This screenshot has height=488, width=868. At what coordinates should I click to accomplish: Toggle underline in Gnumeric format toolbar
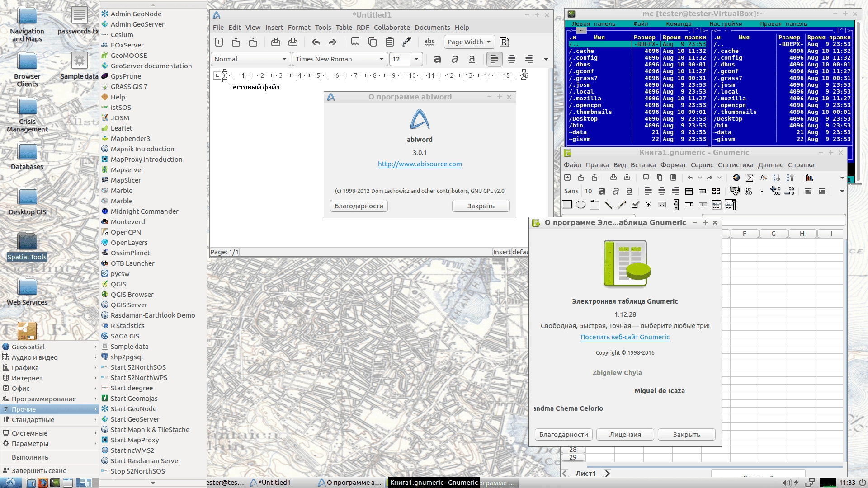(x=629, y=191)
